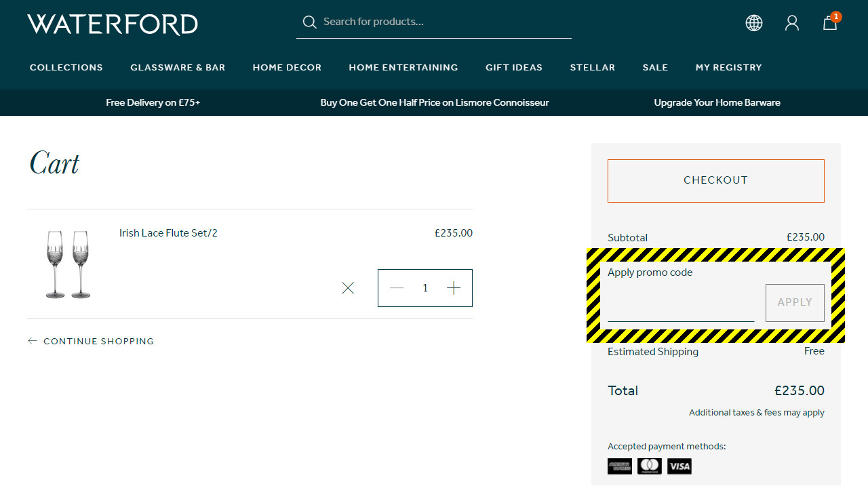Viewport: 868px width, 488px height.
Task: Open the Home Decor menu
Action: [x=287, y=67]
